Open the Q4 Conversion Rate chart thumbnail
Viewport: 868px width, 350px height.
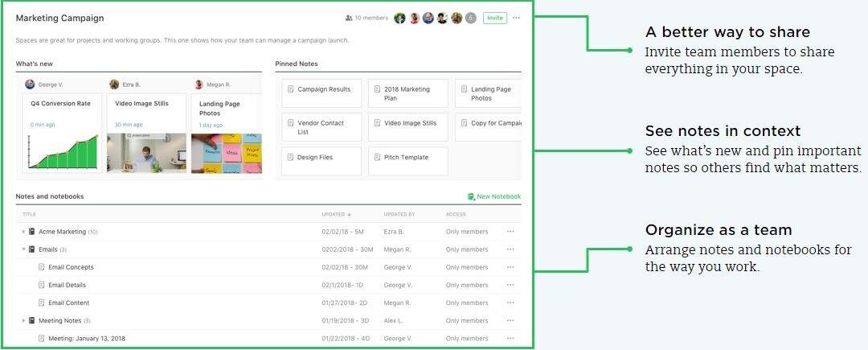click(x=63, y=153)
